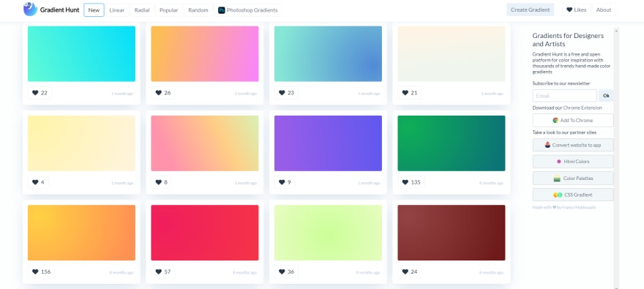Viewport: 644px width, 289px height.
Task: Switch to Radial gradients tab
Action: click(x=142, y=10)
